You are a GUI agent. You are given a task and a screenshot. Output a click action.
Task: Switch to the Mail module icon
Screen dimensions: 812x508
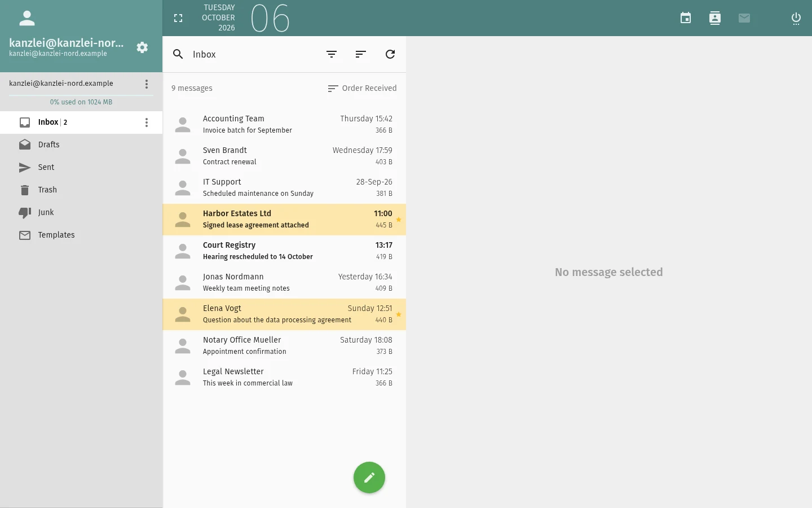click(x=744, y=18)
